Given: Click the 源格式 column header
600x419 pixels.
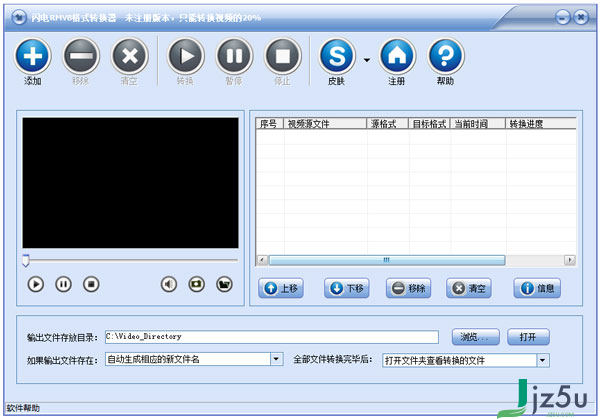Looking at the screenshot, I should (388, 124).
